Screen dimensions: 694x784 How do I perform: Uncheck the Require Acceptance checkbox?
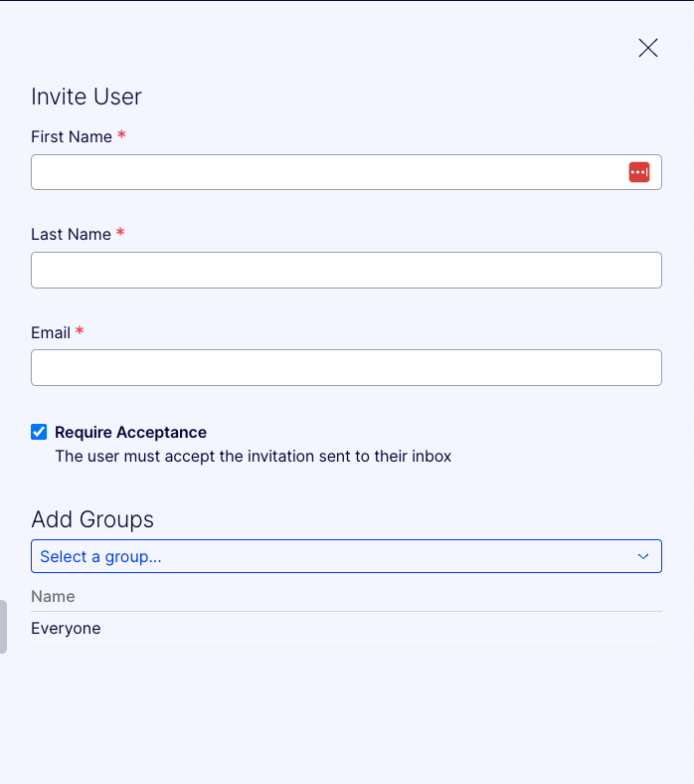click(x=39, y=432)
